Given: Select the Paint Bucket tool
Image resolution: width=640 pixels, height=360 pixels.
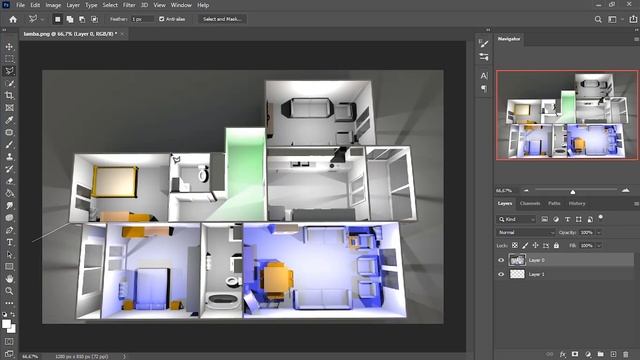Looking at the screenshot, I should (x=9, y=193).
